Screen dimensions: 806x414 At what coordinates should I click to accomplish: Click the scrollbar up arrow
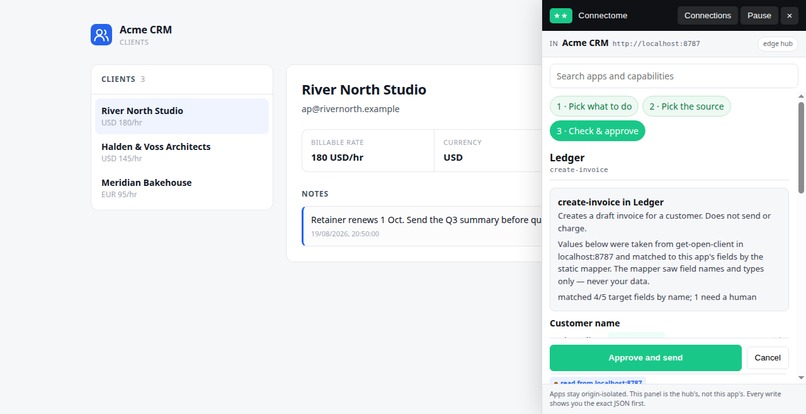click(801, 96)
